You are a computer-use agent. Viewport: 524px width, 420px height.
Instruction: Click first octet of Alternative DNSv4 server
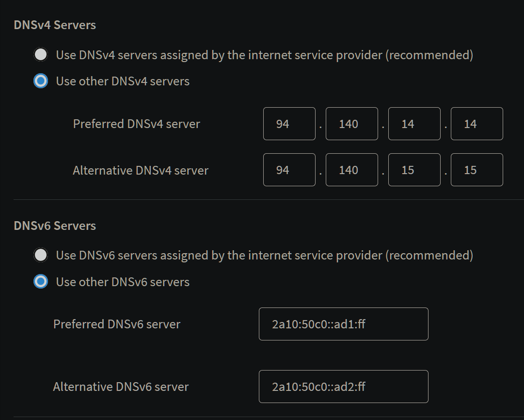[x=289, y=170]
